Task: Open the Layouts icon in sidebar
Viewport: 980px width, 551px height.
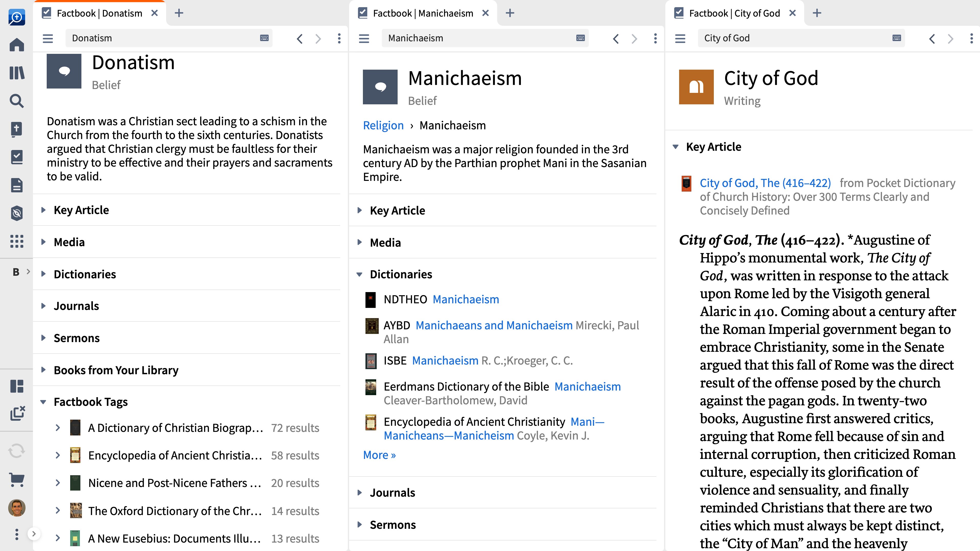Action: tap(17, 386)
